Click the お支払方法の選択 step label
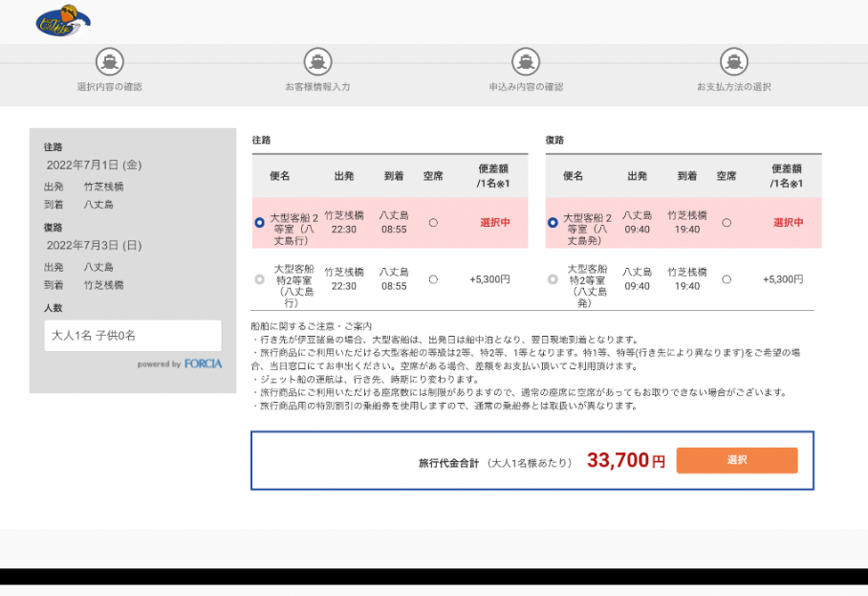Image resolution: width=868 pixels, height=596 pixels. pyautogui.click(x=732, y=85)
